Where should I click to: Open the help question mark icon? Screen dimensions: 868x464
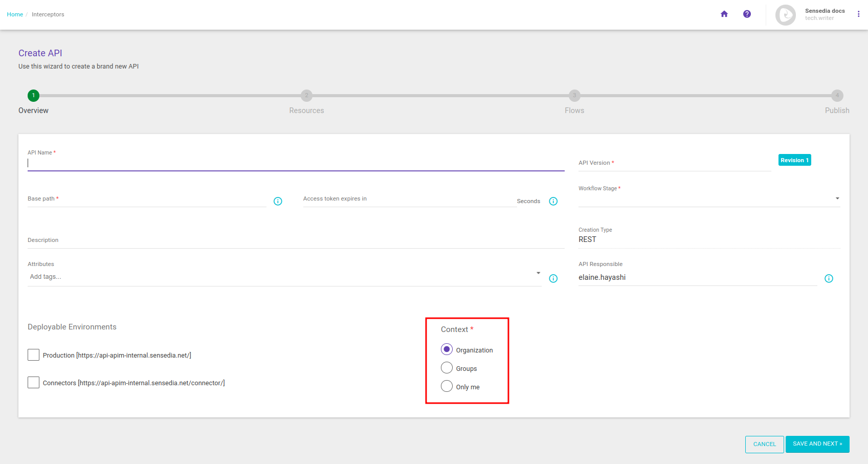click(x=747, y=14)
